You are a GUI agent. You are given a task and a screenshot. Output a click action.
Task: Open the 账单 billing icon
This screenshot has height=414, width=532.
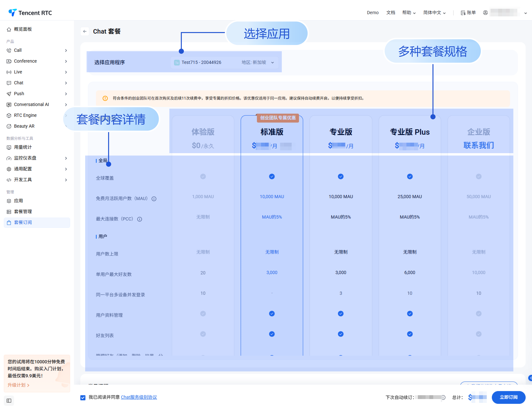[463, 13]
